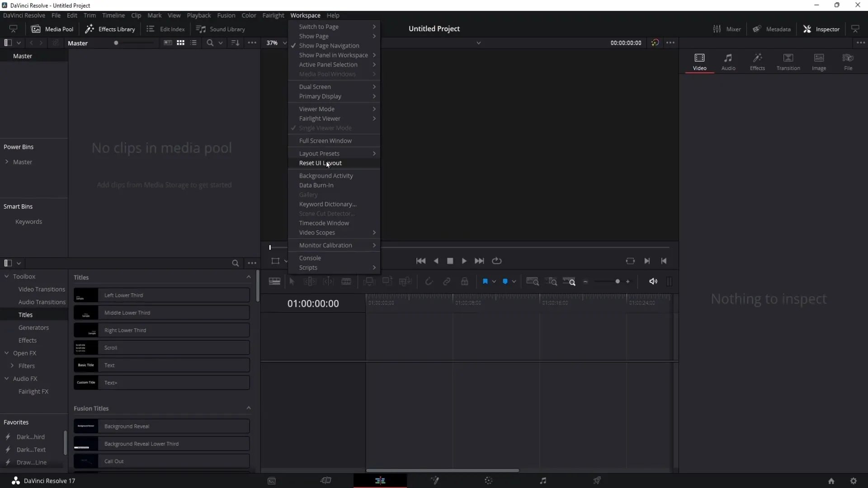Click the Video tab in Inspector panel

(x=699, y=61)
